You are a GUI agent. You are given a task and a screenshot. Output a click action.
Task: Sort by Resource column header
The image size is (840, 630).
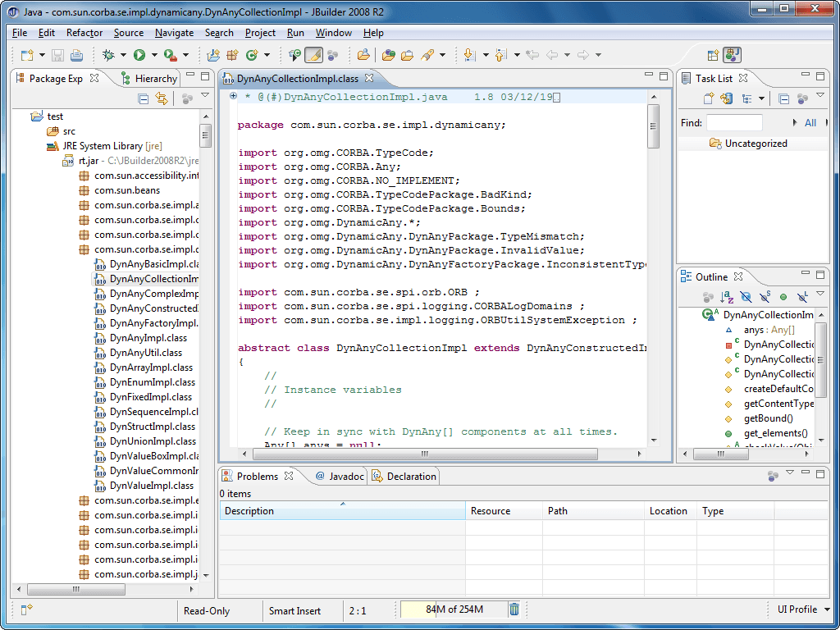[x=504, y=511]
